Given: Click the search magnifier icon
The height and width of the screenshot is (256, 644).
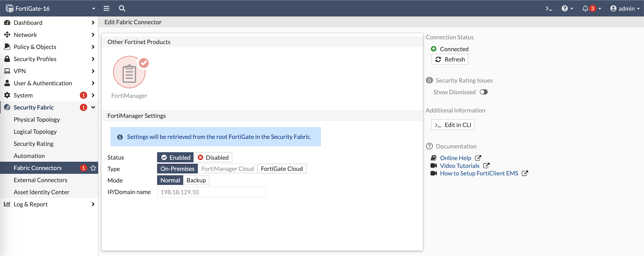Looking at the screenshot, I should coord(122,8).
